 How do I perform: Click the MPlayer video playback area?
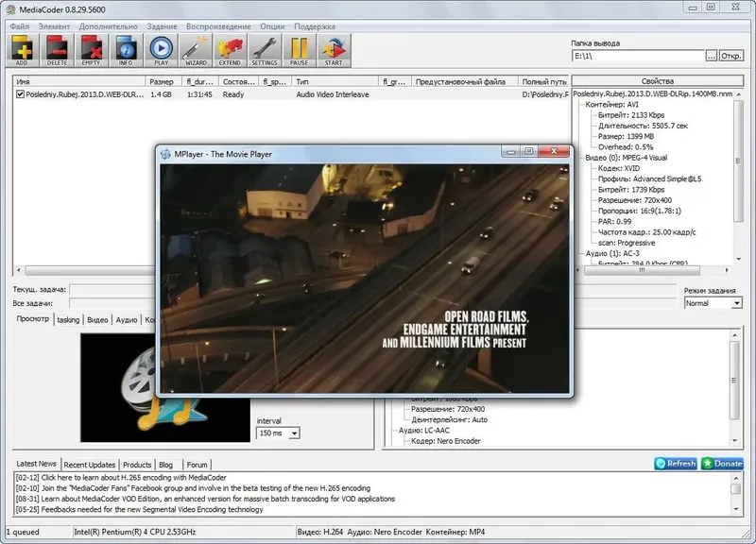tap(365, 279)
